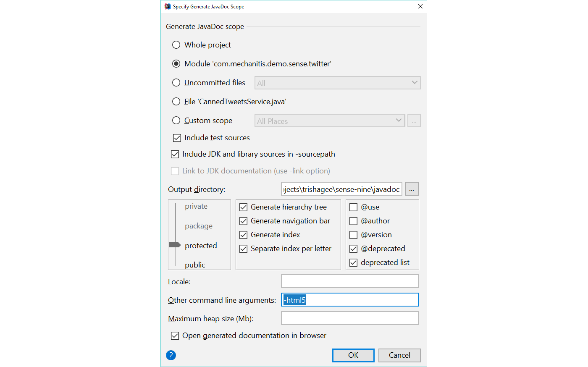Uncheck Open generated documentation in browser
Screen dimensions: 588x367
(175, 336)
